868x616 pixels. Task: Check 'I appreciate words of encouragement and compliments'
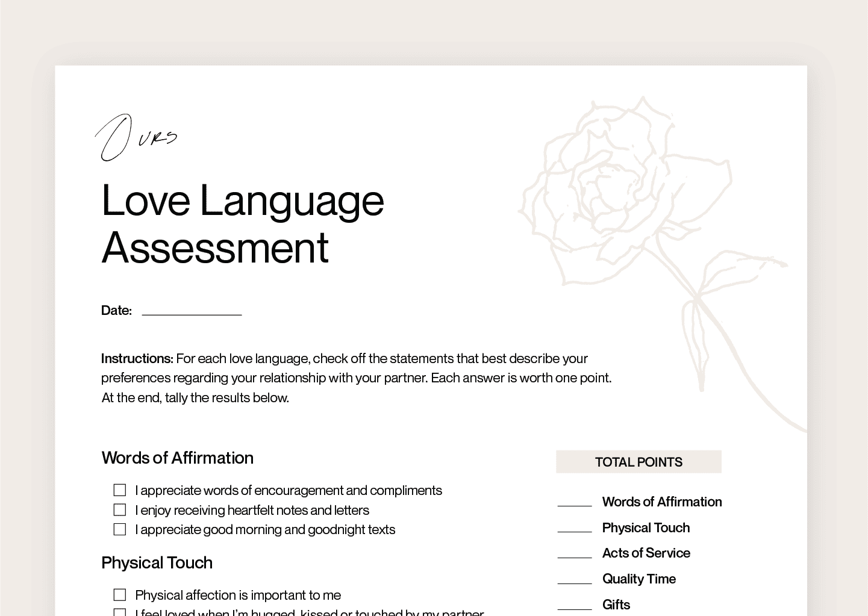(x=120, y=490)
